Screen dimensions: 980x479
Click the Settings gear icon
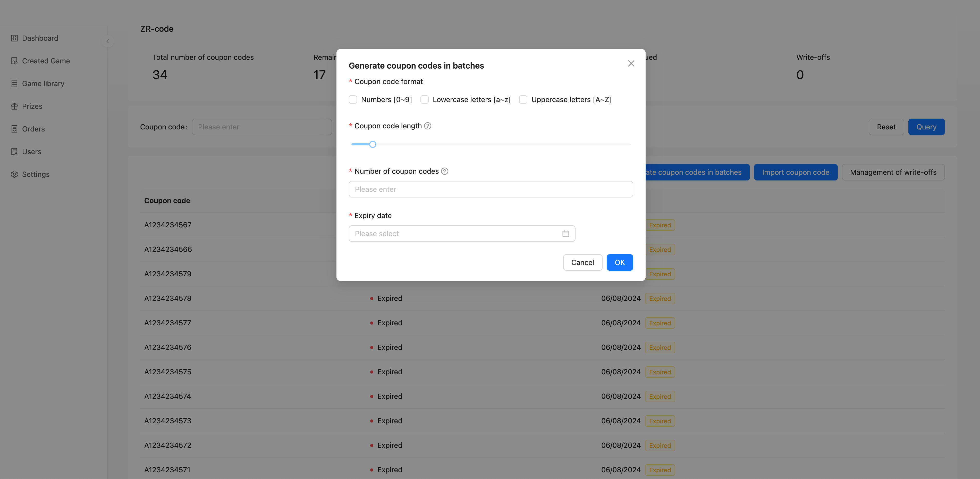[x=14, y=174]
